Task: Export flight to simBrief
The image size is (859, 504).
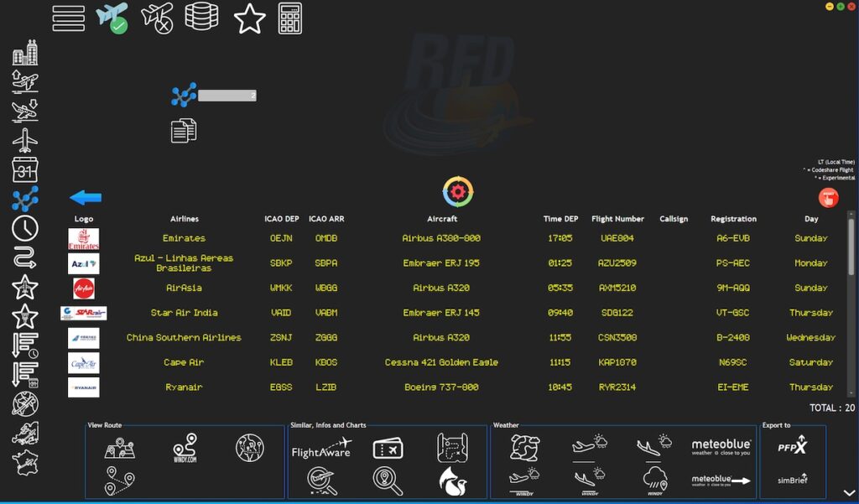Action: (x=792, y=479)
